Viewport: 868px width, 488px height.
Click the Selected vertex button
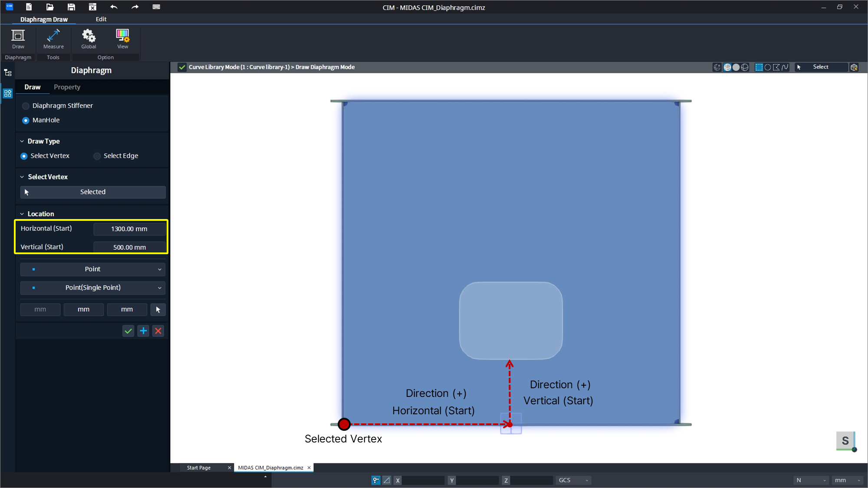point(93,192)
